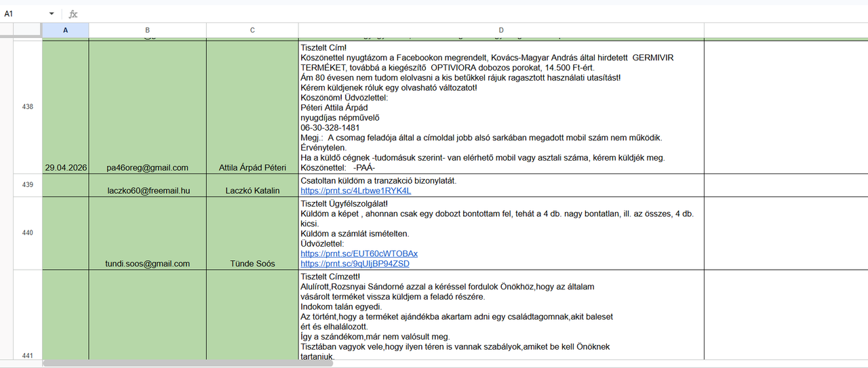The height and width of the screenshot is (368, 868).
Task: Click message text Tisztelt Ügyfélszolgálat!
Action: [344, 203]
